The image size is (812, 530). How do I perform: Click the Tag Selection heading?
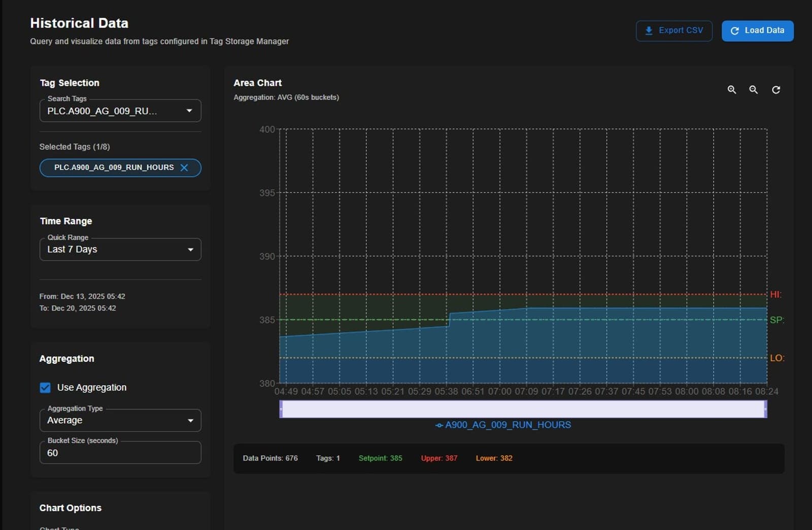[x=70, y=83]
